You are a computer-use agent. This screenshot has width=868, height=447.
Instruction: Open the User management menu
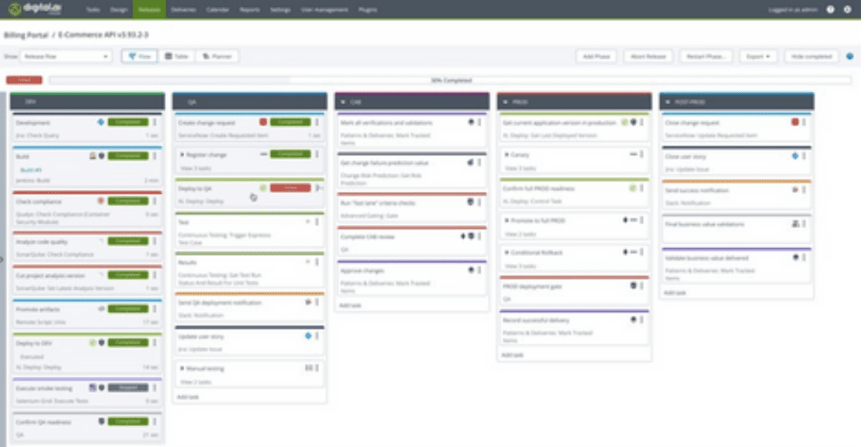pos(324,10)
